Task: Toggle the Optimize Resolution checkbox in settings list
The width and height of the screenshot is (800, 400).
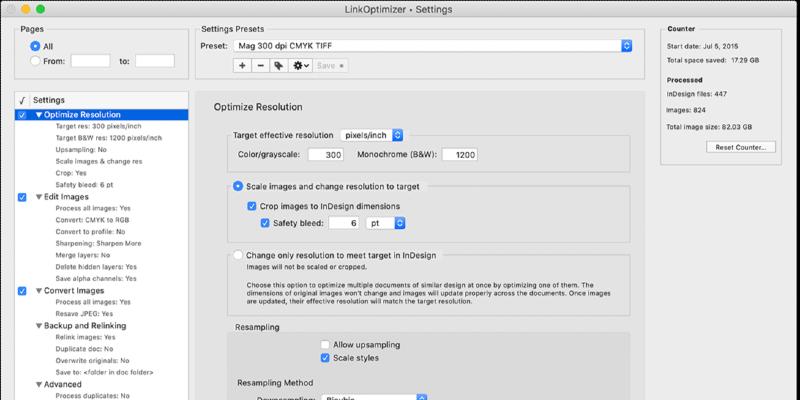Action: coord(22,115)
